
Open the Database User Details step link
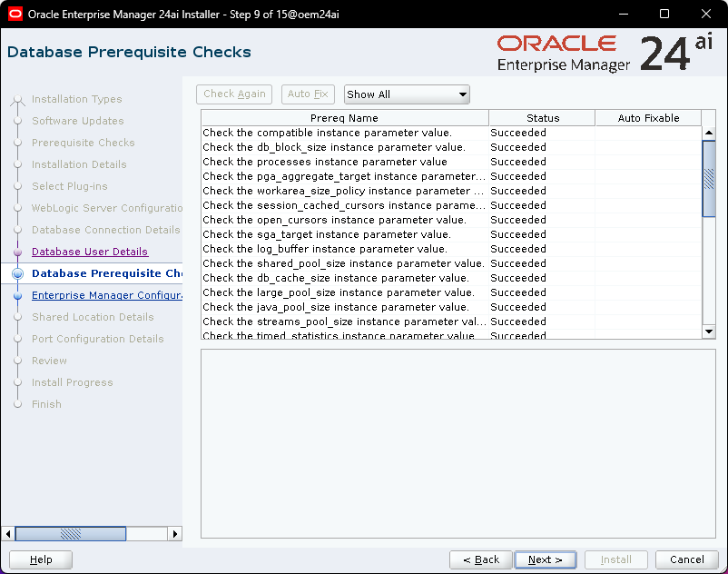point(89,252)
